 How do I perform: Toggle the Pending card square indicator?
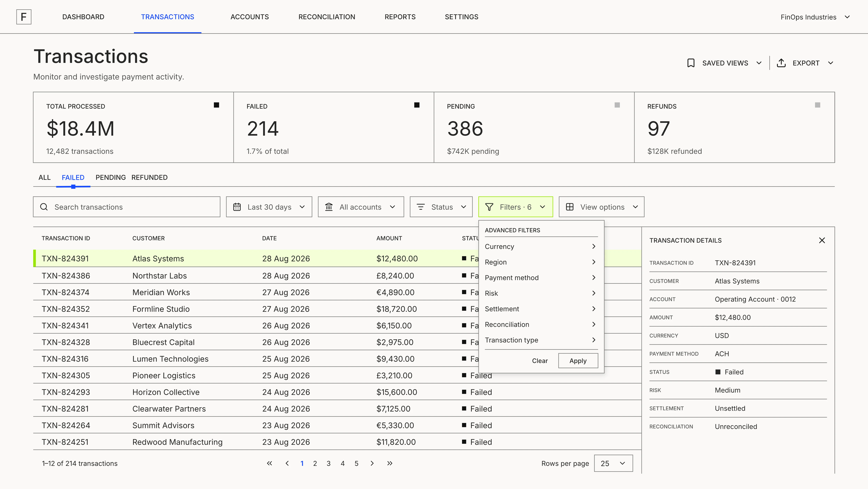point(617,105)
